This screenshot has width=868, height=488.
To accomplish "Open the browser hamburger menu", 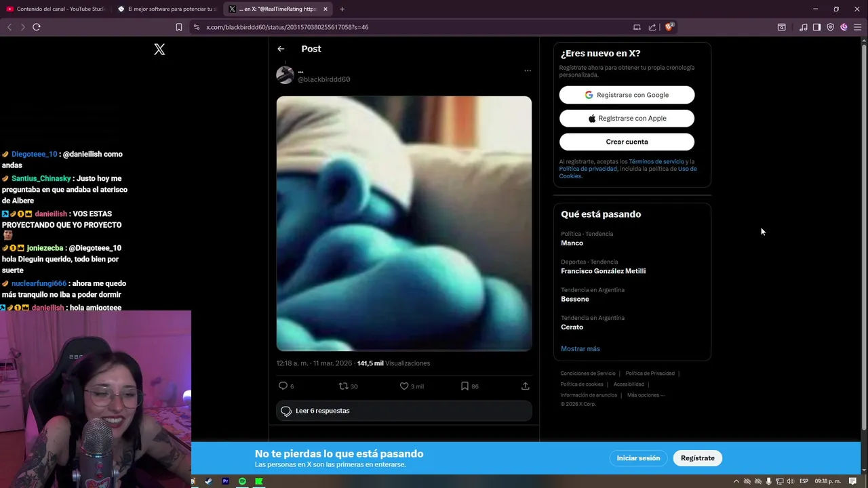I will pyautogui.click(x=857, y=27).
